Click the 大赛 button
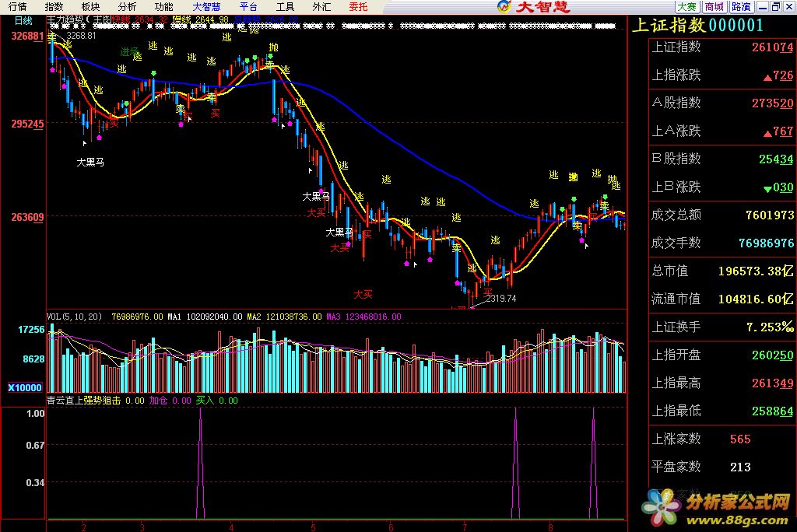 pyautogui.click(x=686, y=6)
